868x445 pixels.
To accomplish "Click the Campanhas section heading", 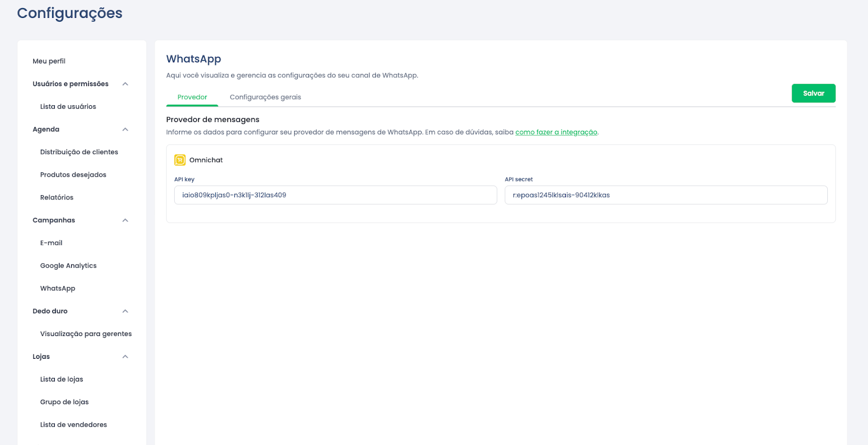I will (x=54, y=221).
